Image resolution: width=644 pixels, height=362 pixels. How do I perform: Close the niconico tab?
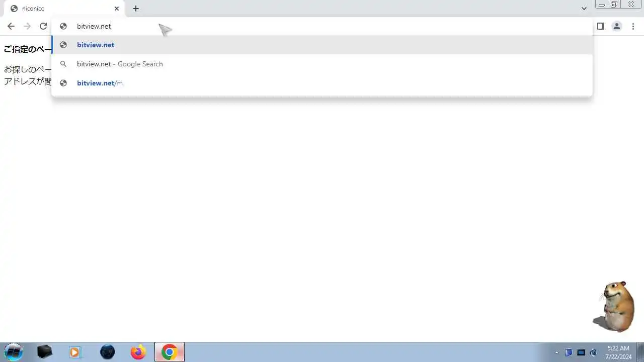coord(117,9)
